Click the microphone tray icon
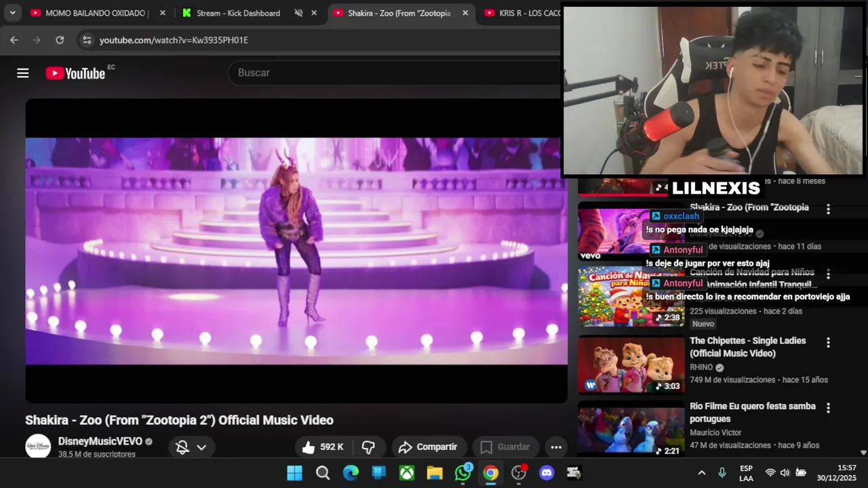Screen dimensions: 868x488 coord(722,473)
